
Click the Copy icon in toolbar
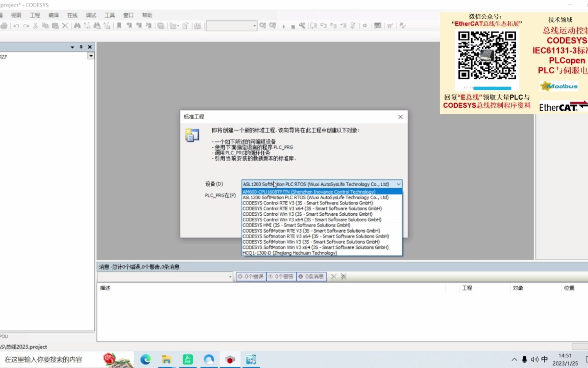[x=45, y=26]
